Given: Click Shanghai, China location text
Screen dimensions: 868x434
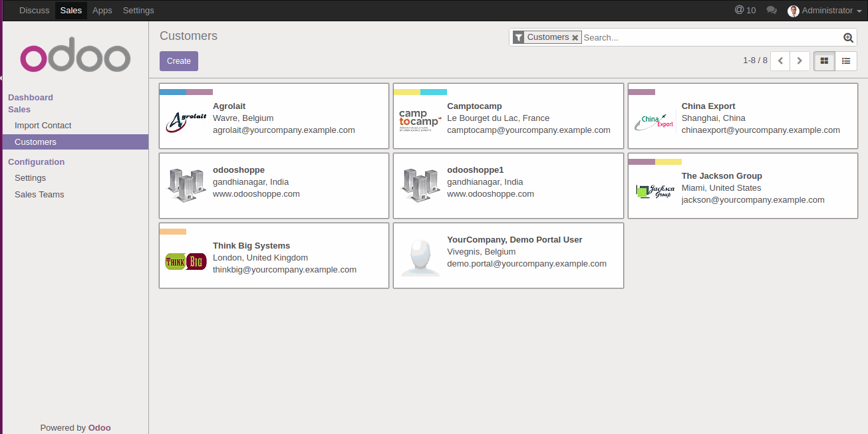Looking at the screenshot, I should point(714,118).
